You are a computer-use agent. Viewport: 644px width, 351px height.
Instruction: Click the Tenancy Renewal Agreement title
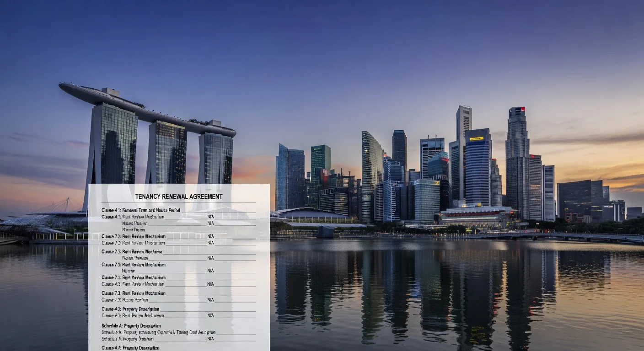pyautogui.click(x=178, y=197)
